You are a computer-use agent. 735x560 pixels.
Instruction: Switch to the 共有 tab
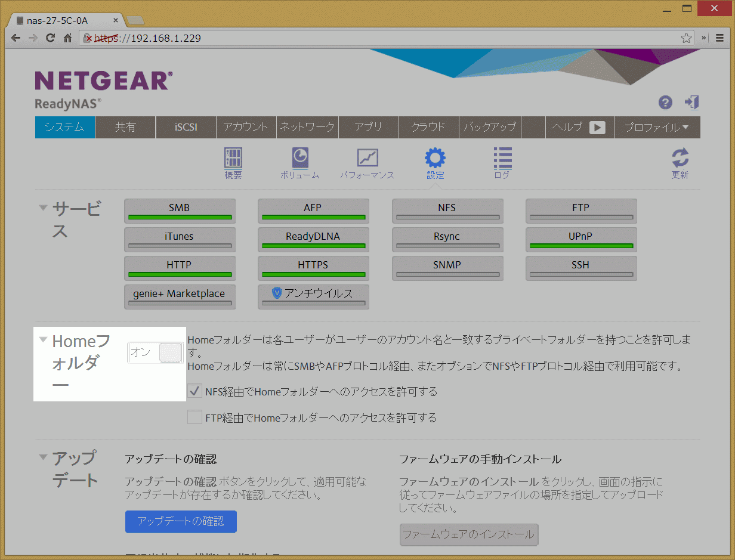point(125,127)
